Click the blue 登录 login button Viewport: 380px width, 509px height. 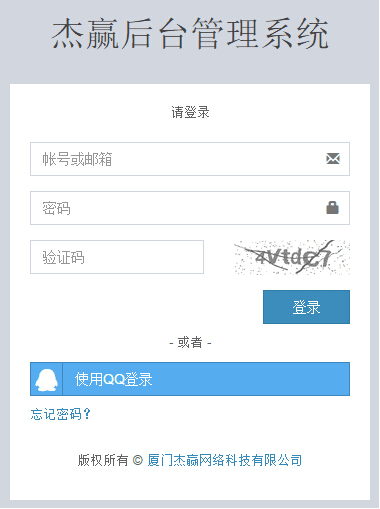[306, 307]
